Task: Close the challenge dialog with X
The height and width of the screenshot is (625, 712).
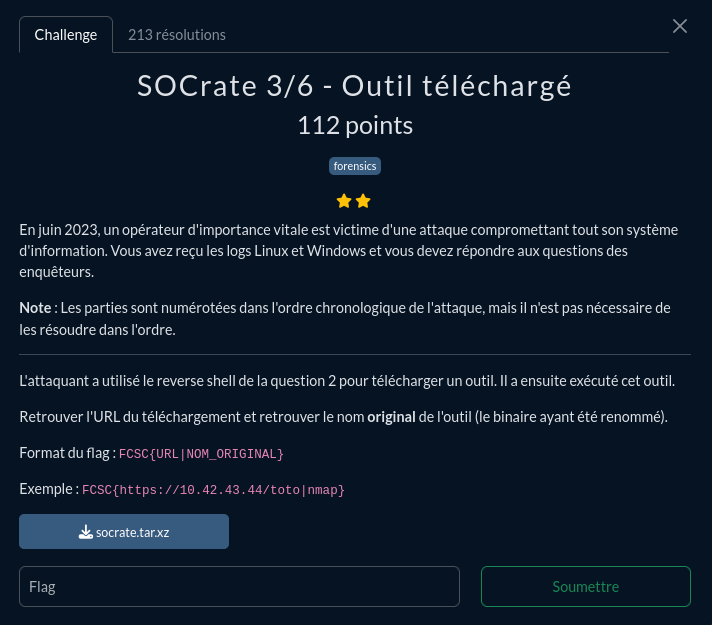Action: point(679,26)
